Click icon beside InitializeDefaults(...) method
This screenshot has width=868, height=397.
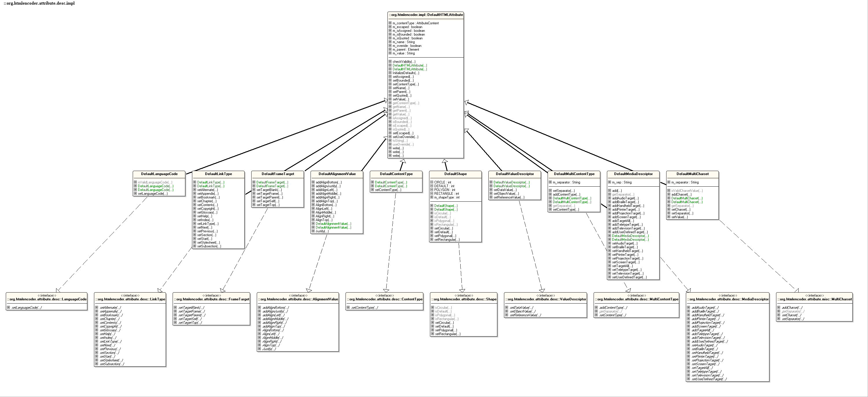pyautogui.click(x=390, y=73)
